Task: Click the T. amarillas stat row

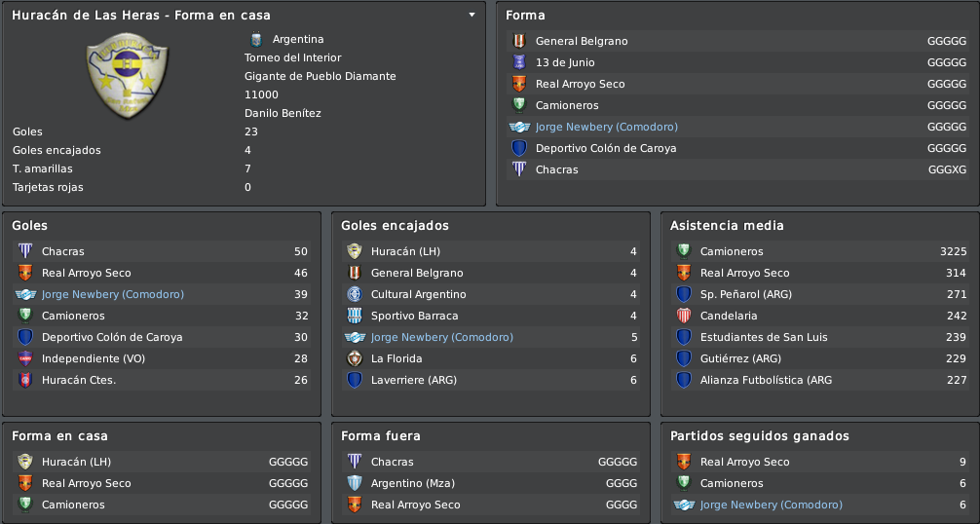Action: coord(244,168)
